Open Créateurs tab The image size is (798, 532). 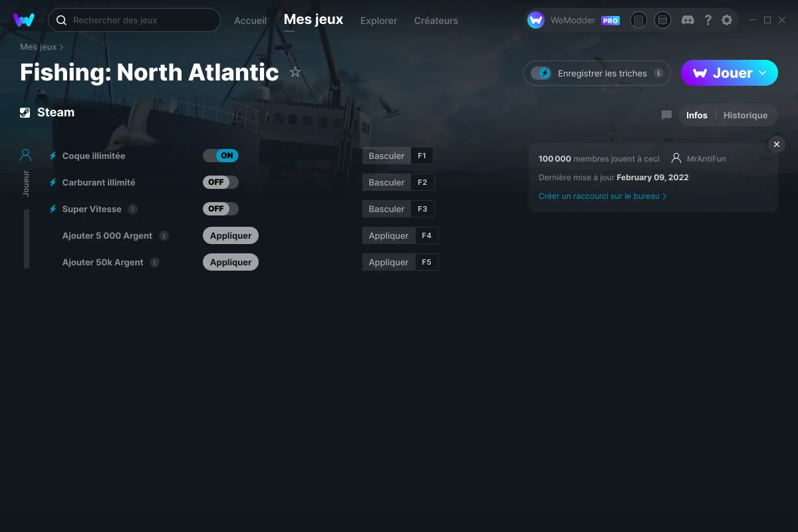(x=436, y=21)
